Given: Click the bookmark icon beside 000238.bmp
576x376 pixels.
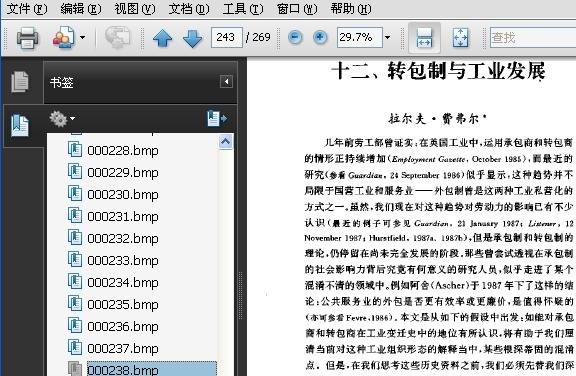Looking at the screenshot, I should click(75, 369).
